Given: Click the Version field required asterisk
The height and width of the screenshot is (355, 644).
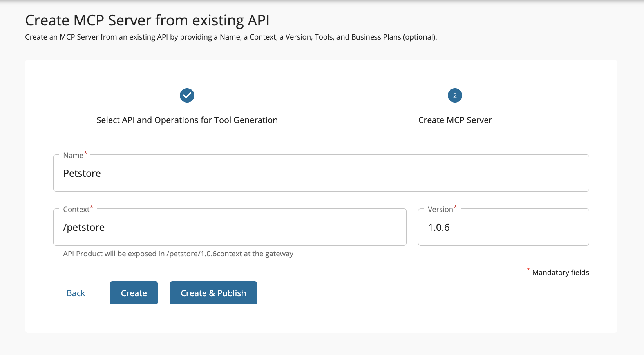Looking at the screenshot, I should 455,207.
